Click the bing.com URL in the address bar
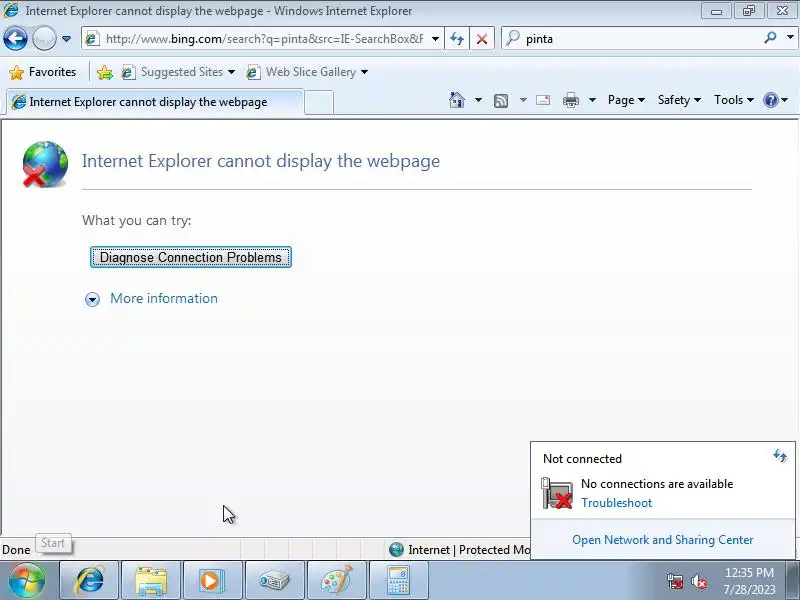 pos(264,39)
